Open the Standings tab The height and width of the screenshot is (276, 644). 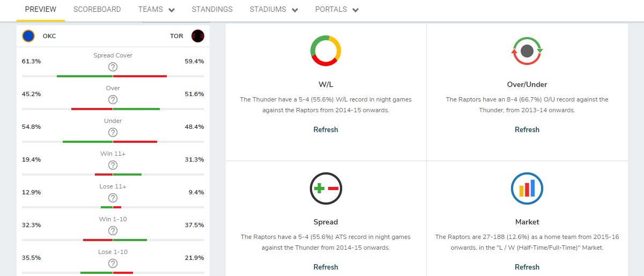[212, 10]
